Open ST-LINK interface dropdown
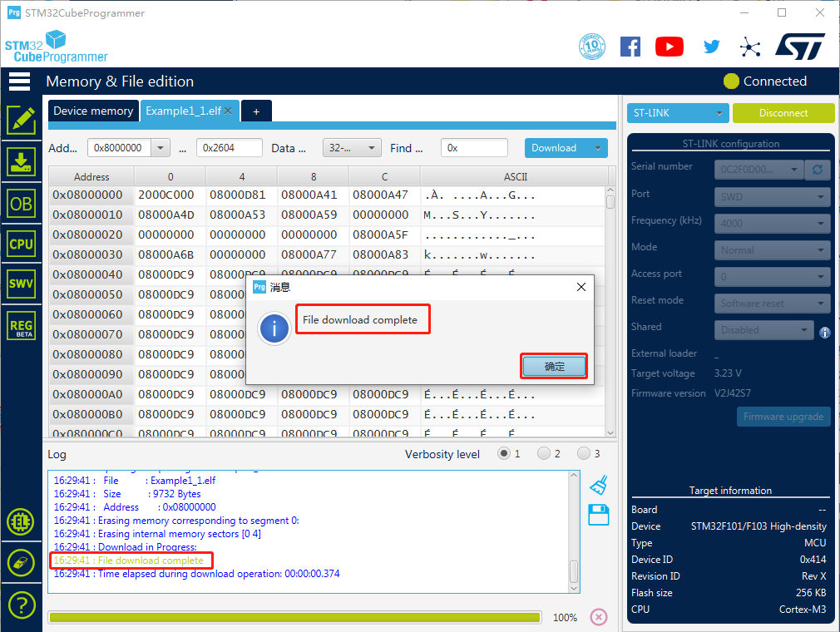The image size is (840, 632). coord(678,113)
